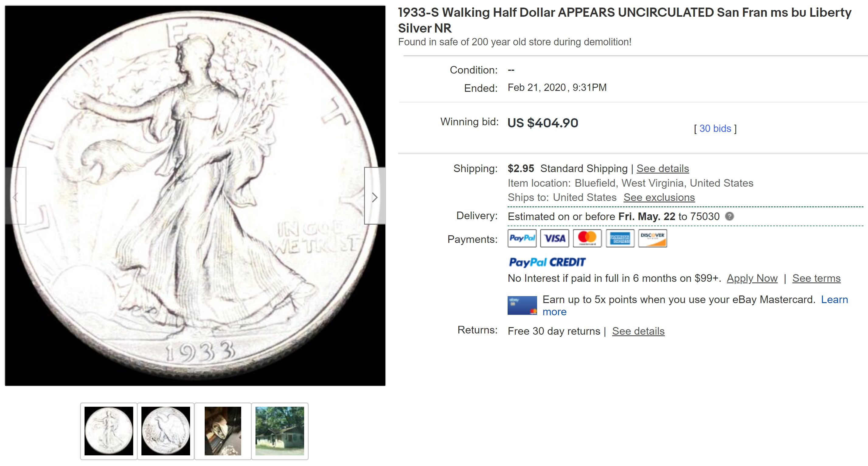868x466 pixels.
Task: Click the PayPal payment icon
Action: [x=522, y=238]
